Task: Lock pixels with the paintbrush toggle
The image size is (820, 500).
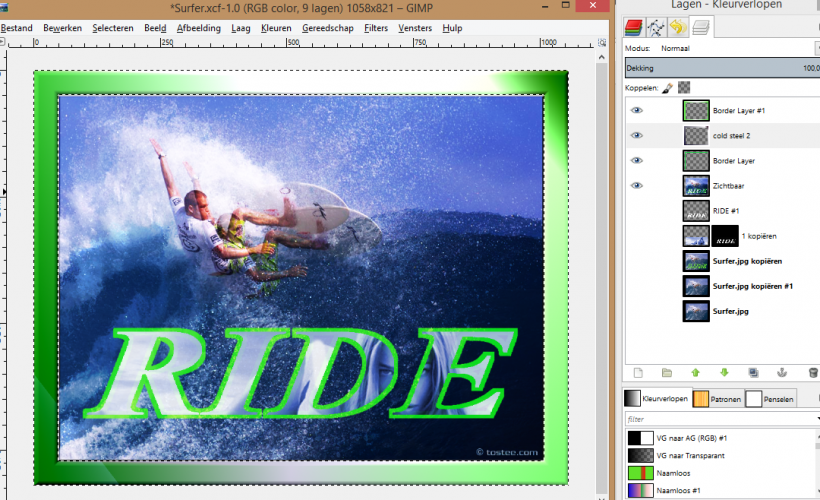Action: [x=667, y=88]
